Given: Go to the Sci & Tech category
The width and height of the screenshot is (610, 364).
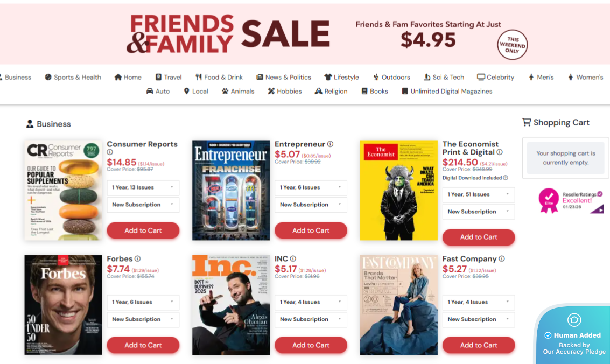Looking at the screenshot, I should tap(444, 77).
